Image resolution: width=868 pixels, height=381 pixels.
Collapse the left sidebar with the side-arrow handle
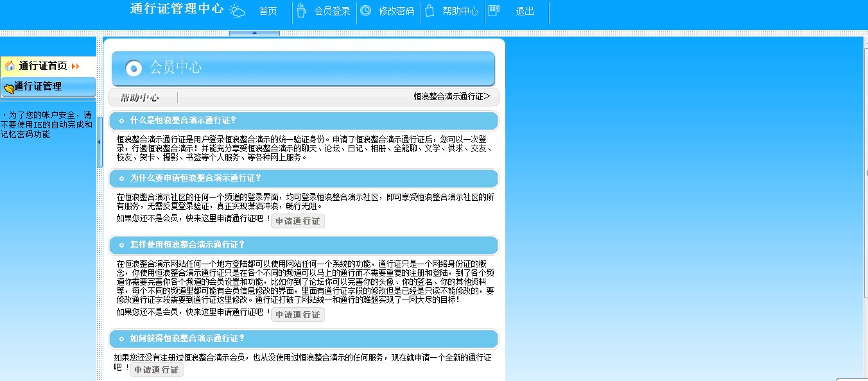pos(100,142)
